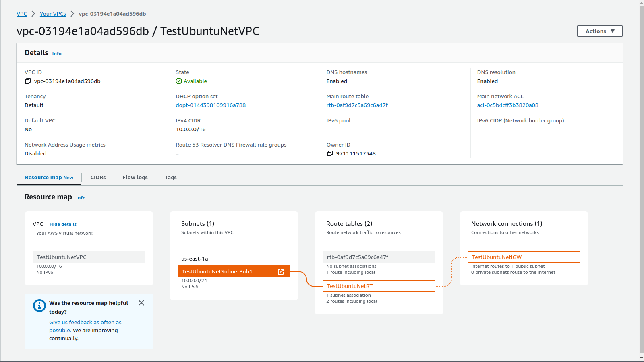Screen dimensions: 644x362
Task: Open DHCP option set dopt-0144398109916a788 link
Action: coord(211,105)
